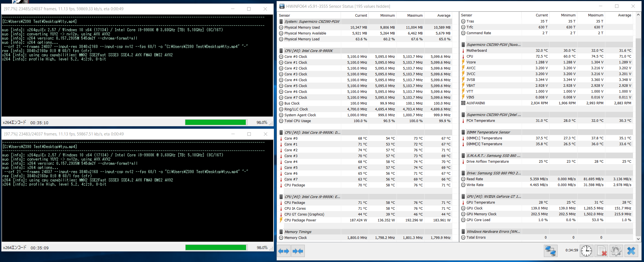
Task: Select the VBAT voltage row
Action: point(547,85)
